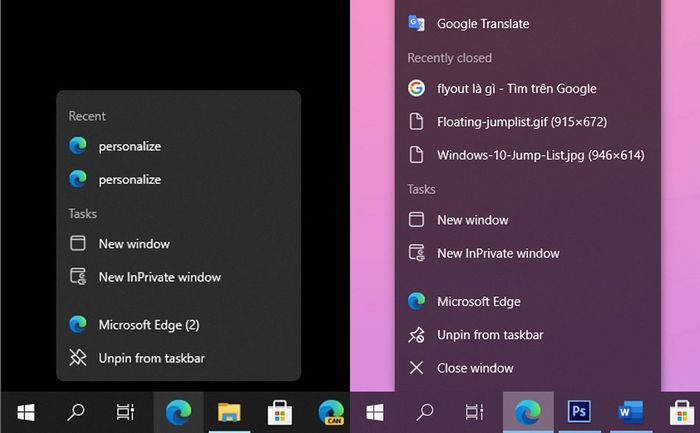Open Windows-10-Jump-List.jpg from Recently closed
The width and height of the screenshot is (700, 433).
point(539,155)
